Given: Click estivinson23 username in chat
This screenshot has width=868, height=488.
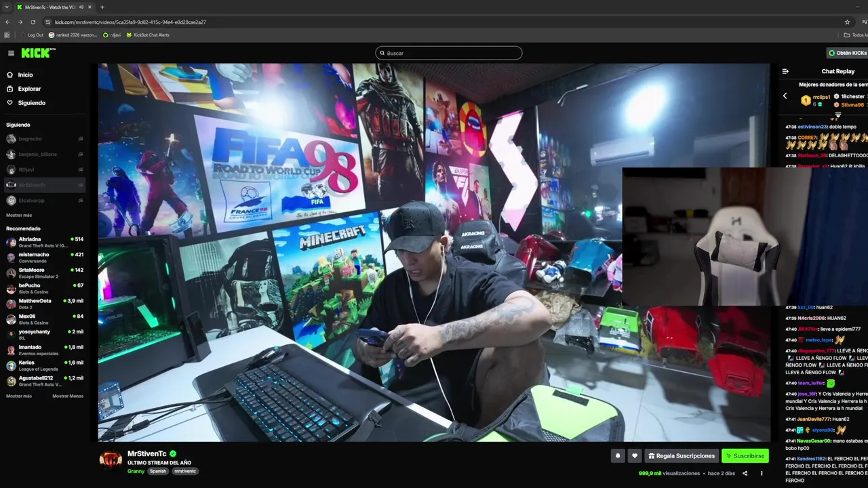Looking at the screenshot, I should [812, 127].
